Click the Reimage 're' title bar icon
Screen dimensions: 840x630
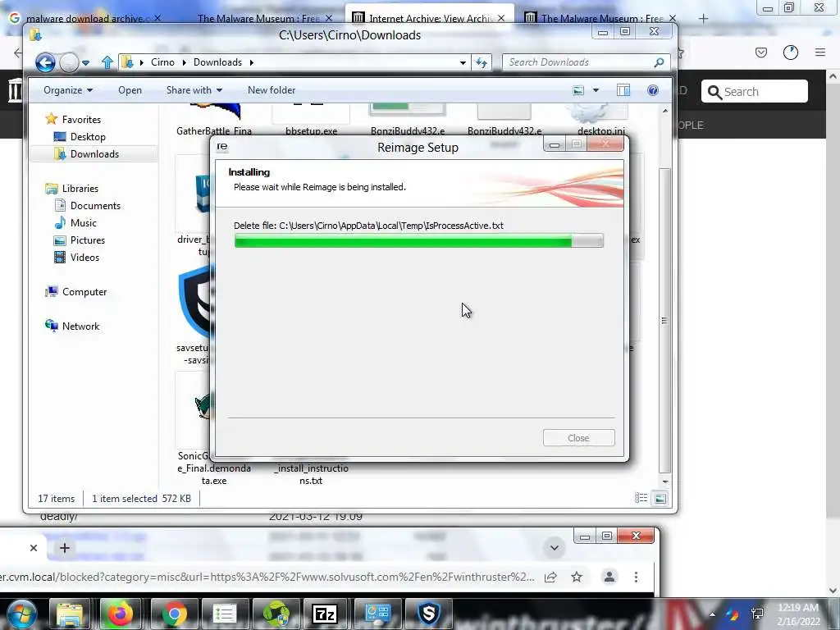(x=222, y=146)
